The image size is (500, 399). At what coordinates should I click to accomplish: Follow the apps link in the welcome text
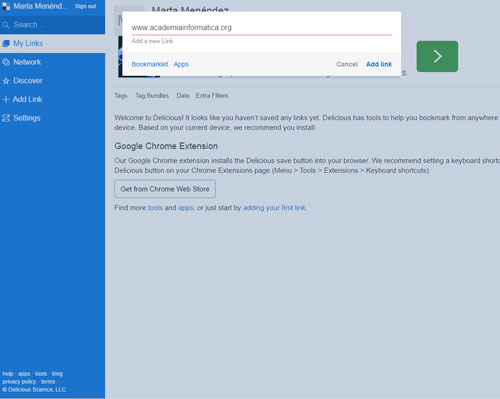tap(186, 208)
